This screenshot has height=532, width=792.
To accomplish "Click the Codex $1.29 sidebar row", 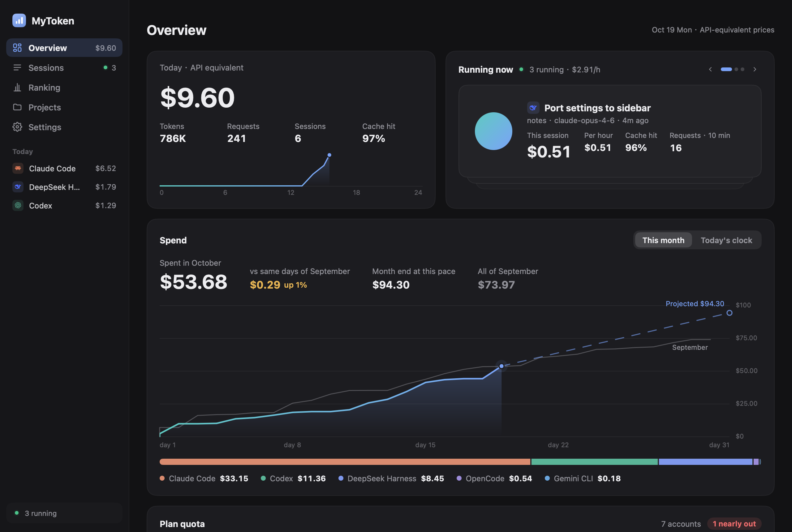I will 64,205.
